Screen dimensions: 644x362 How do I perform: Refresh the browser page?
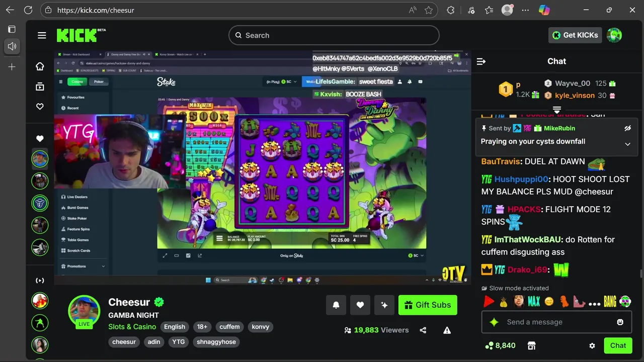click(28, 10)
